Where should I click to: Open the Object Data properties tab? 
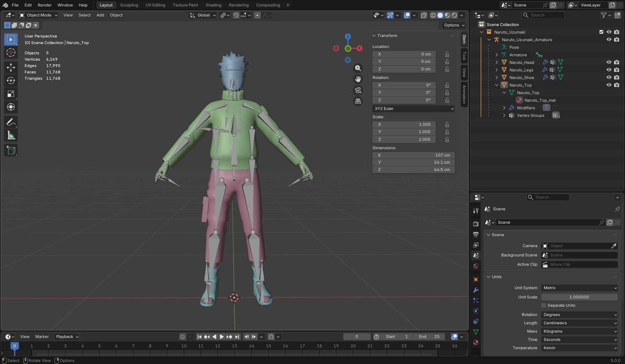point(476,332)
